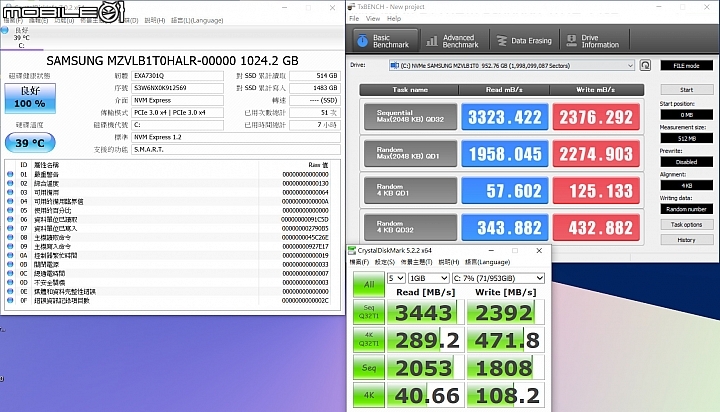Open the (S) settings menu in CrystalDiskMark
This screenshot has width=720, height=412.
pos(384,262)
